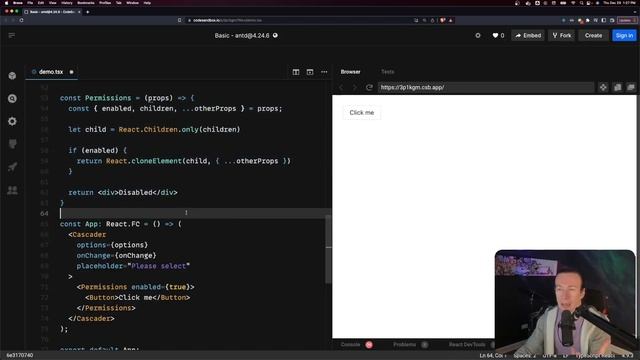The width and height of the screenshot is (640, 360).
Task: Open the Apple menu
Action: tap(7, 3)
